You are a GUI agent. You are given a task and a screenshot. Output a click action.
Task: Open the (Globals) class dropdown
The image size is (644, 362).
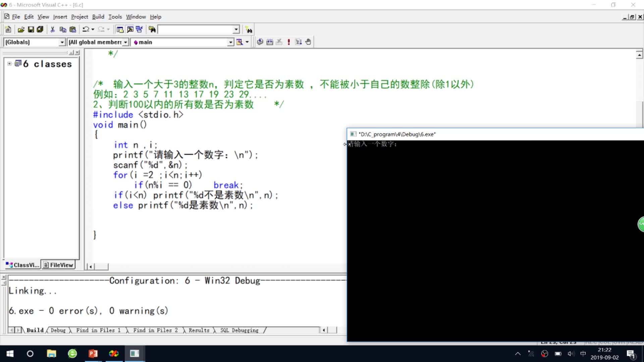coord(62,42)
